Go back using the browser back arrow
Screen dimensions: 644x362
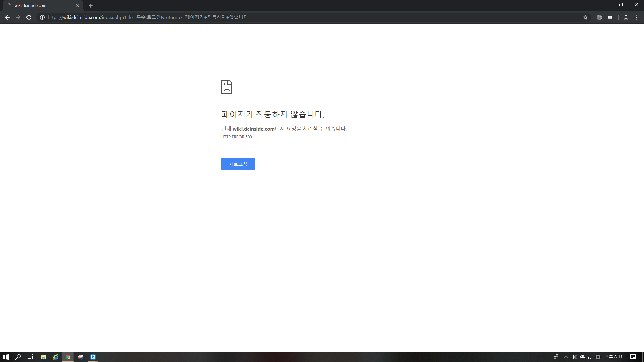coord(7,17)
